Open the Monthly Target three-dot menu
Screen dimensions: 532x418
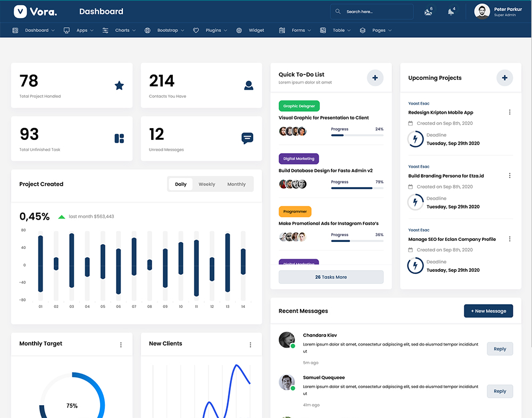click(121, 345)
